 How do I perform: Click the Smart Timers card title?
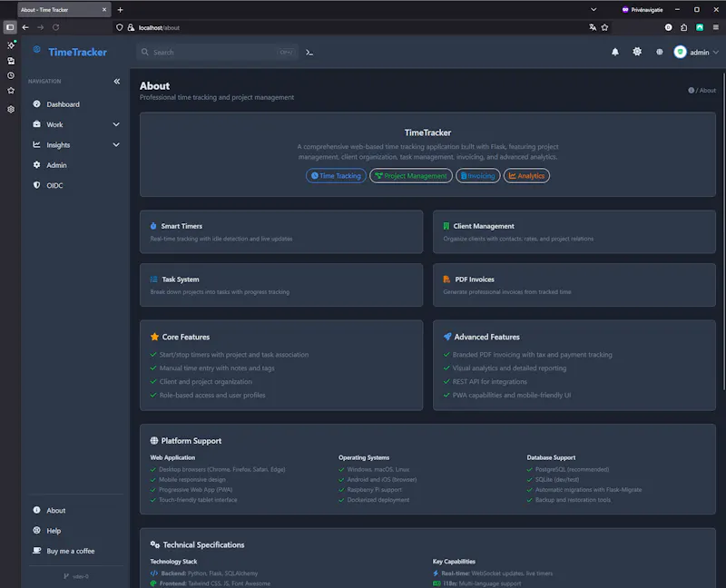point(181,227)
